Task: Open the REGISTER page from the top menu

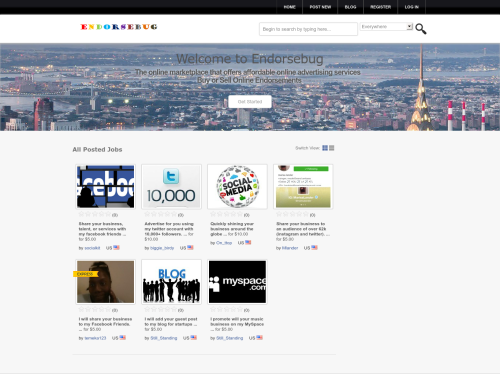Action: point(380,7)
